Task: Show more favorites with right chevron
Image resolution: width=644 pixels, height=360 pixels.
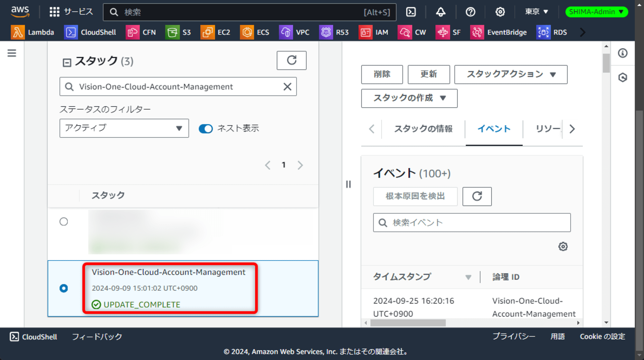Action: click(582, 32)
